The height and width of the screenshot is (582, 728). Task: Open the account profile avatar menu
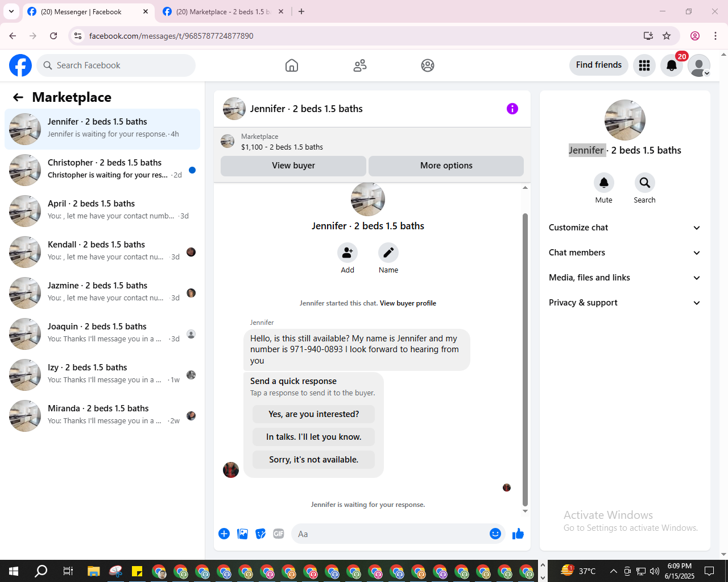pos(699,65)
